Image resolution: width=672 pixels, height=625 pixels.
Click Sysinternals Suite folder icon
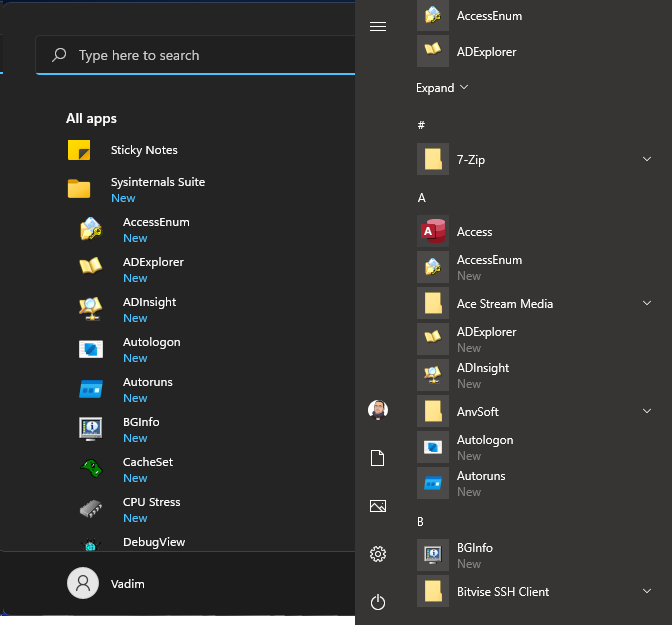click(79, 189)
